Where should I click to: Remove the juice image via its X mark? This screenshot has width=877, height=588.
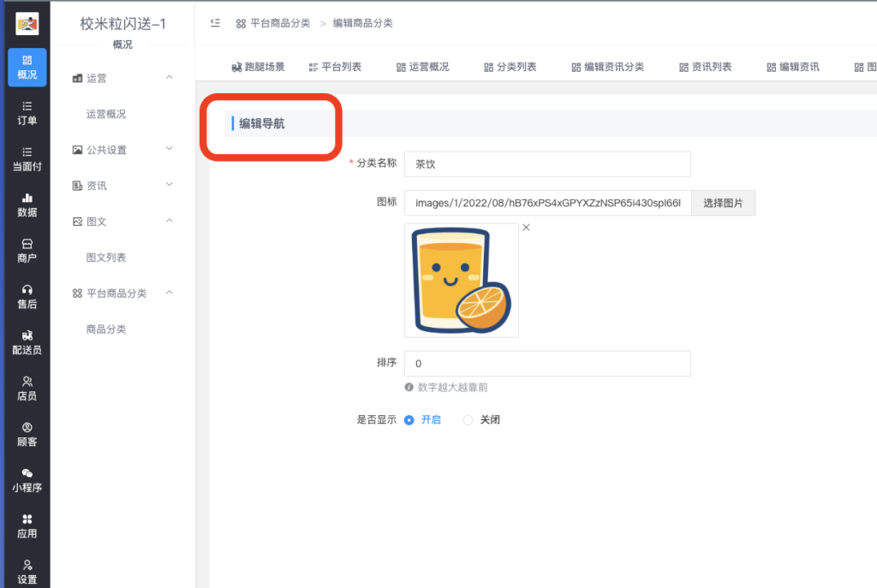(x=526, y=227)
